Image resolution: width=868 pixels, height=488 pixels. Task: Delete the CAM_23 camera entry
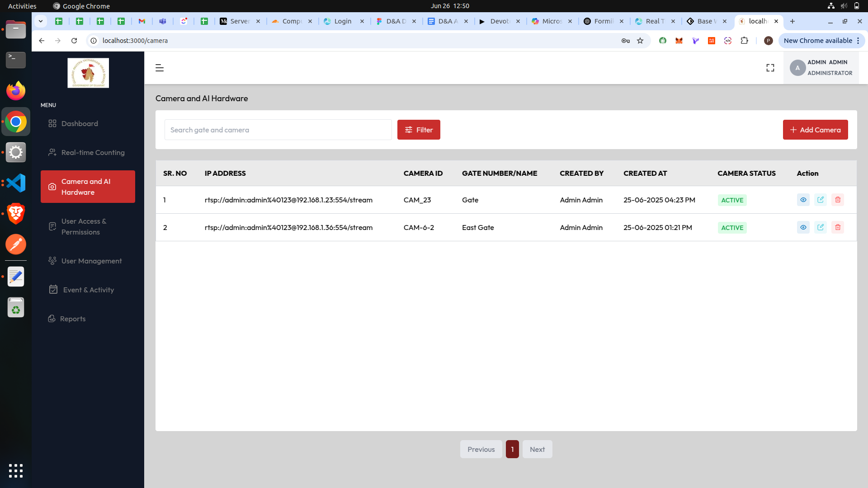tap(838, 200)
